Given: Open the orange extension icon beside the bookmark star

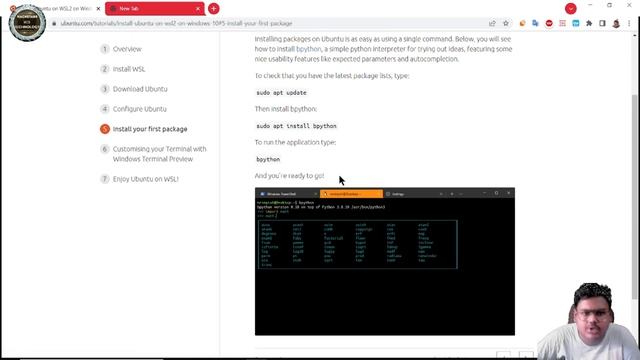Looking at the screenshot, I should coord(522,23).
